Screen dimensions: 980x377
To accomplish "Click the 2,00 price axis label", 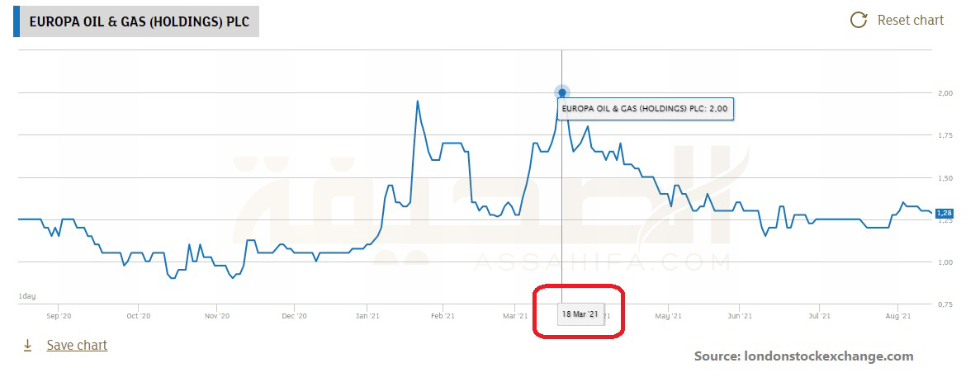I will pos(945,92).
